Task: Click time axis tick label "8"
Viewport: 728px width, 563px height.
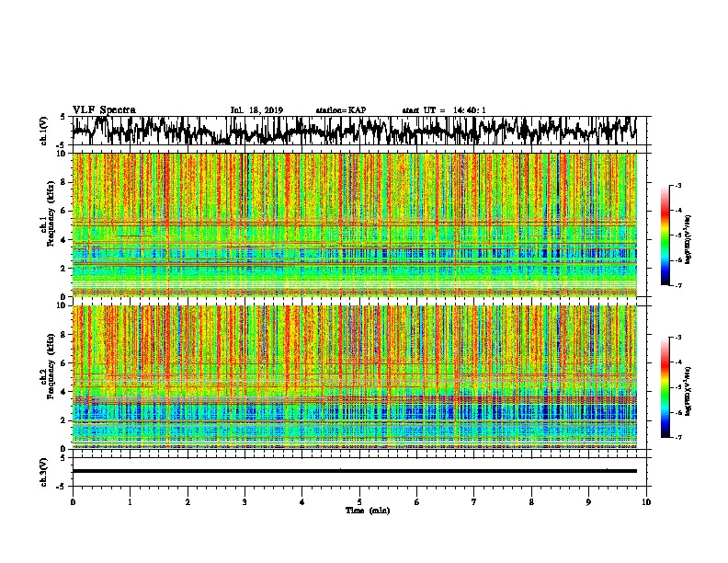Action: coord(531,502)
